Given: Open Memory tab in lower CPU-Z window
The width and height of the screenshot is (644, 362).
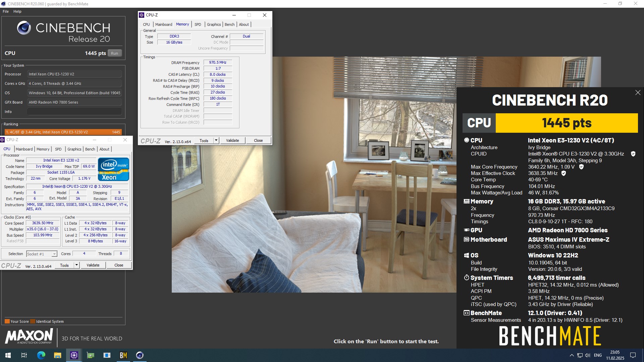Looking at the screenshot, I should tap(43, 149).
